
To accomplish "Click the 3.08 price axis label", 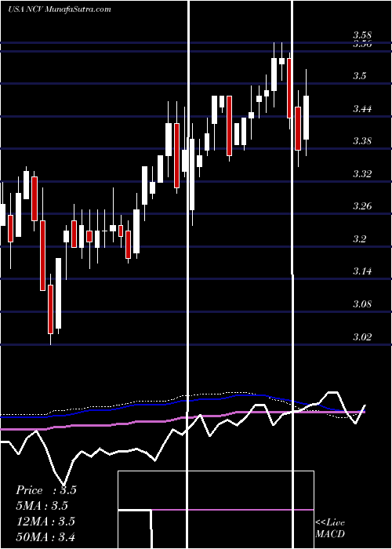I will [362, 304].
